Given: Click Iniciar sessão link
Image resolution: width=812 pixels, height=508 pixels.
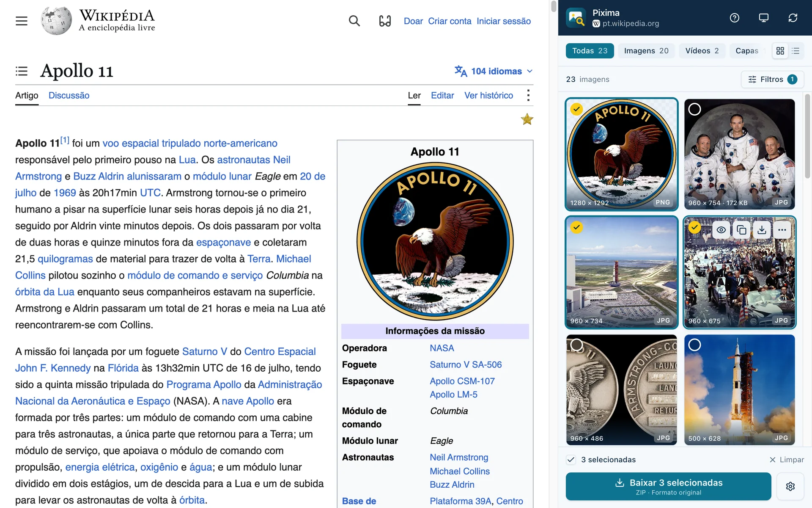Looking at the screenshot, I should pos(504,21).
